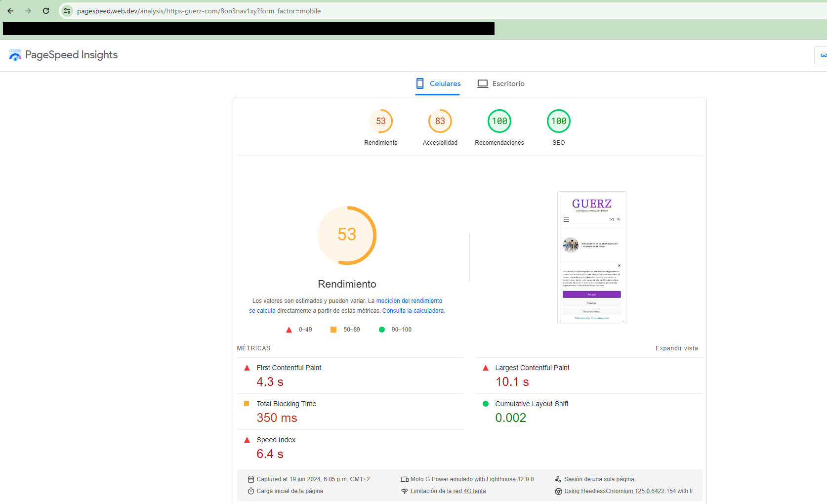Screen dimensions: 827x504
Task: Select the 53 Rendimiento score gauge
Action: click(x=381, y=121)
